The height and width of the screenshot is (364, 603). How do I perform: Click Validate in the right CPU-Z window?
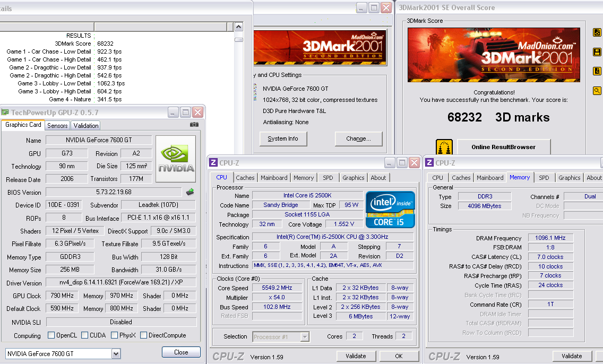[572, 356]
